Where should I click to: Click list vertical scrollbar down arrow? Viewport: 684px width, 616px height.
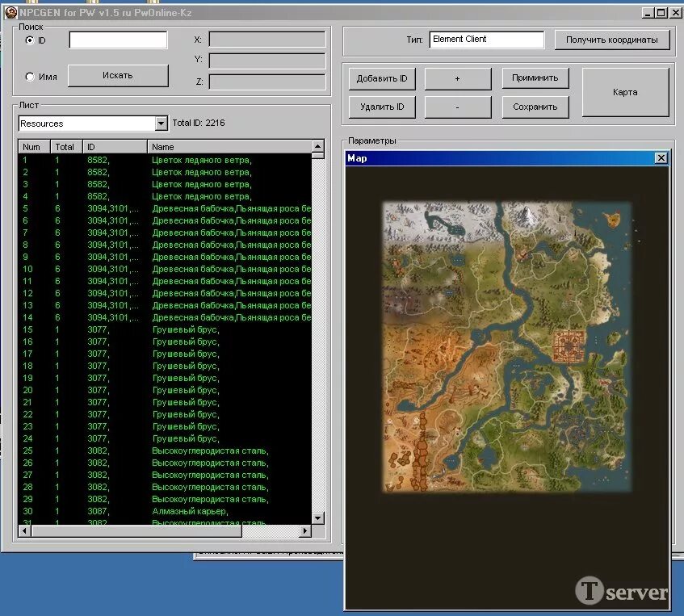[x=318, y=518]
